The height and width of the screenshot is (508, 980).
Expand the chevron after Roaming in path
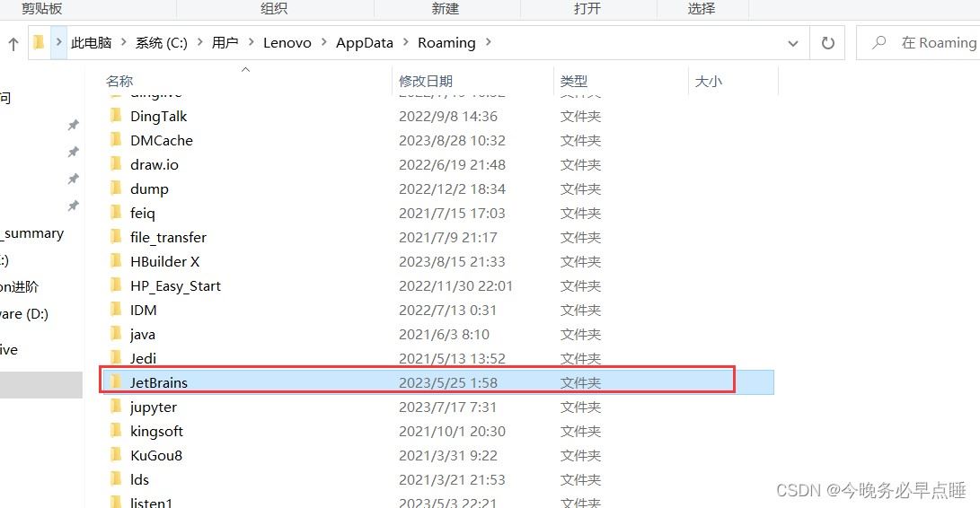(x=488, y=42)
